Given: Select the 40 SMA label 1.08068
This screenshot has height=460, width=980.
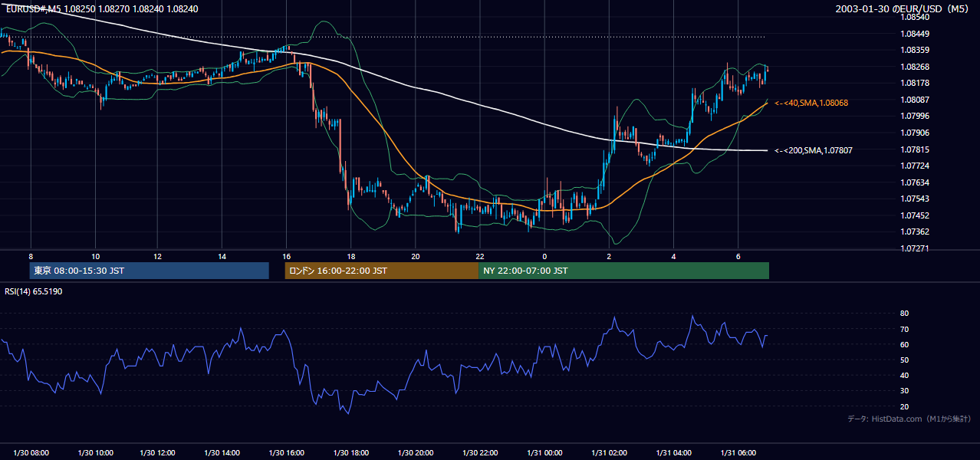Looking at the screenshot, I should (x=811, y=103).
